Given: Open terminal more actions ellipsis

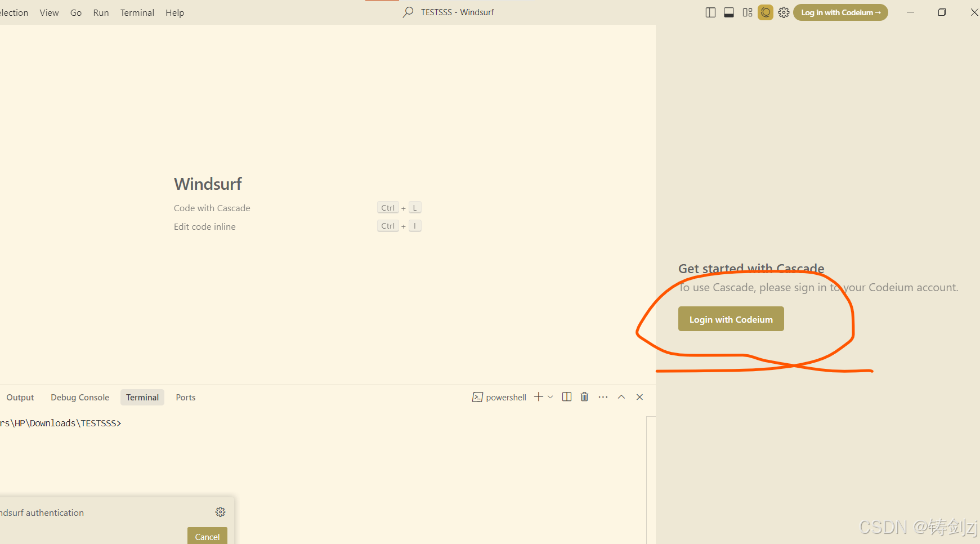Looking at the screenshot, I should pyautogui.click(x=603, y=397).
